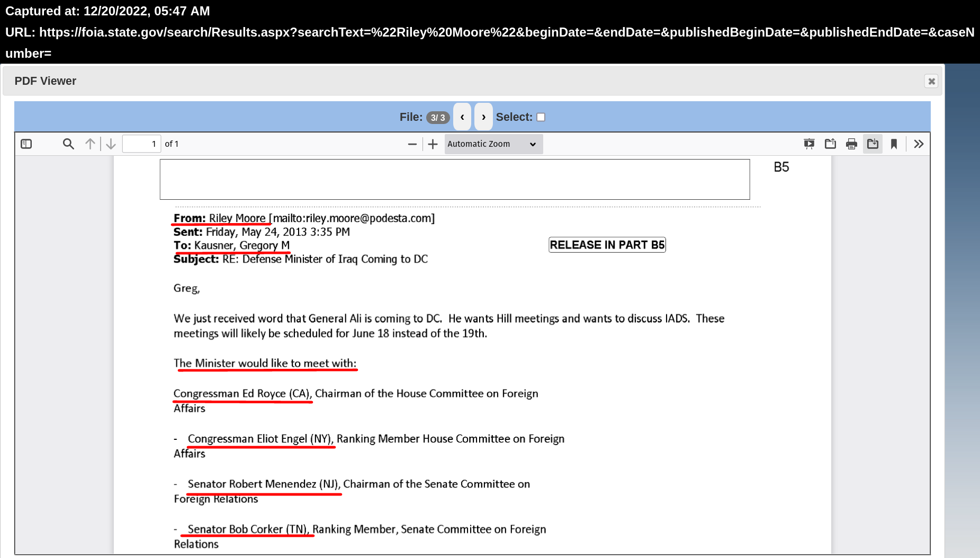
Task: Click the riley.moore@podesta.com mailto address
Action: pyautogui.click(x=354, y=218)
